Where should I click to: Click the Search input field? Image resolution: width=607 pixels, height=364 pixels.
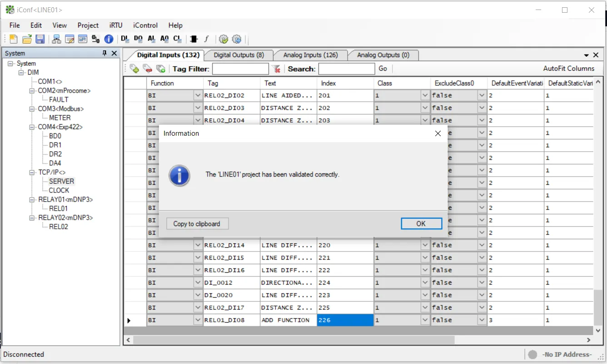347,69
